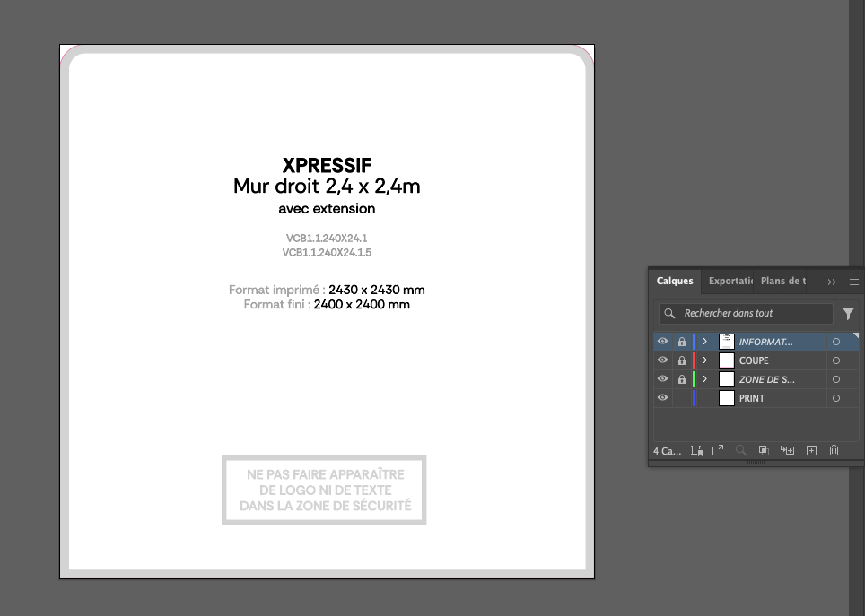The width and height of the screenshot is (865, 616).
Task: Expand the ZONE DE S... layer
Action: (x=705, y=379)
